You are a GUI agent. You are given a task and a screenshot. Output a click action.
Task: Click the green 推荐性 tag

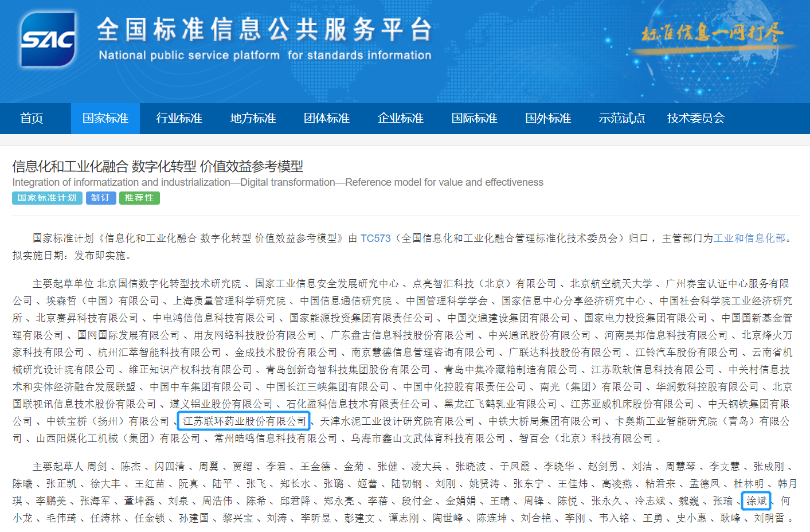tap(139, 198)
